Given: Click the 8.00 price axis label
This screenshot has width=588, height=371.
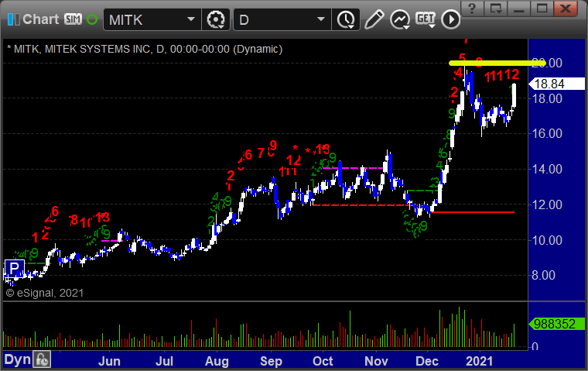Looking at the screenshot, I should (543, 276).
